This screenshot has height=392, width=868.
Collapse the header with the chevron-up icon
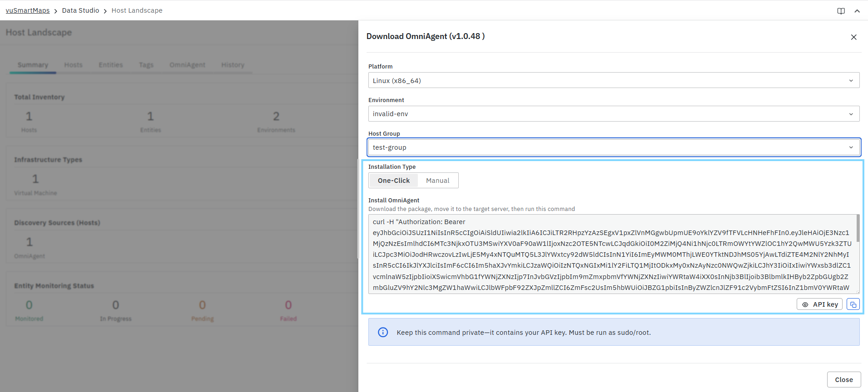pyautogui.click(x=857, y=11)
